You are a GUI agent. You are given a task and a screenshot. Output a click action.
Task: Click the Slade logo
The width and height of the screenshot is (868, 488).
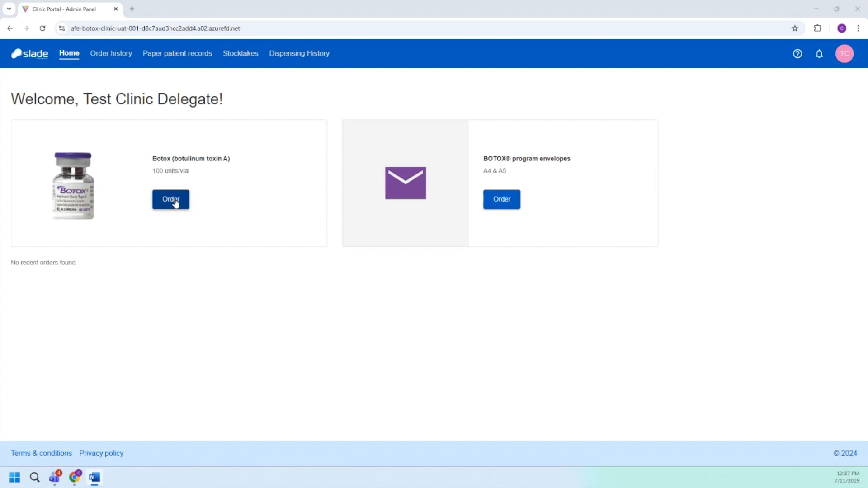[29, 54]
